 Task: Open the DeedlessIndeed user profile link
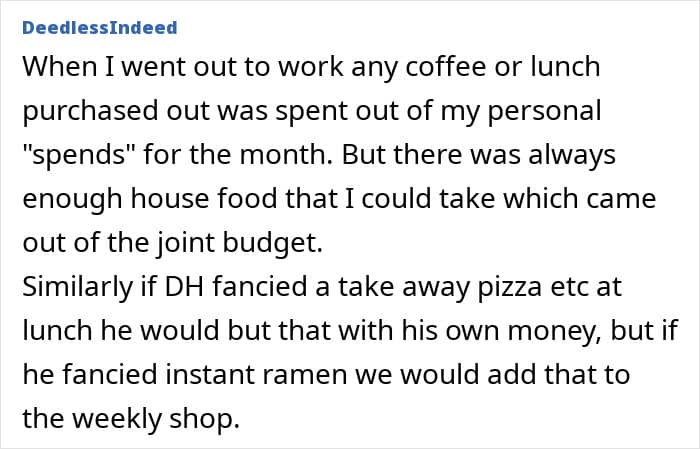(99, 27)
